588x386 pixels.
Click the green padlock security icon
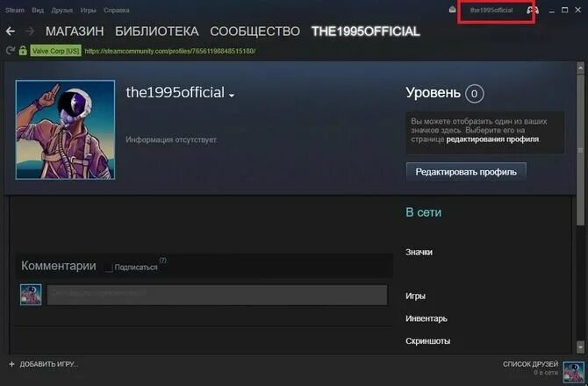point(23,50)
